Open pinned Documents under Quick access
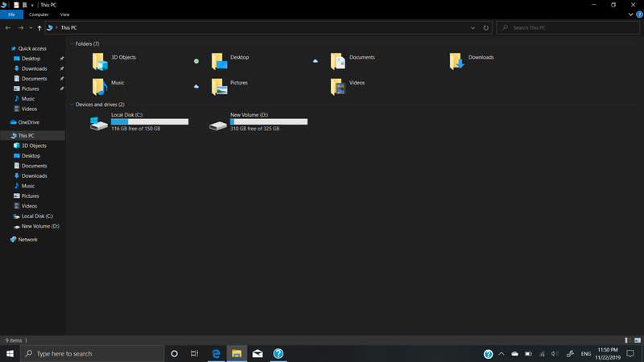The height and width of the screenshot is (362, 644). tap(32, 79)
